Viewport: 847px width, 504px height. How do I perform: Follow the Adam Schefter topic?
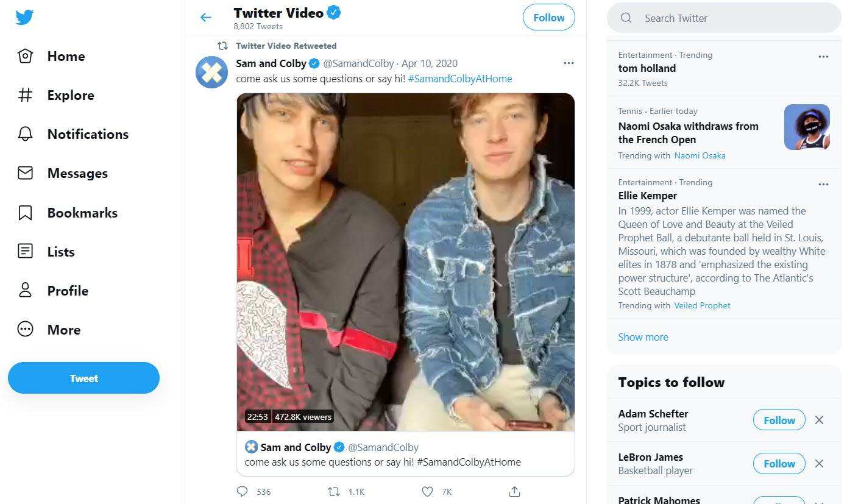(779, 420)
